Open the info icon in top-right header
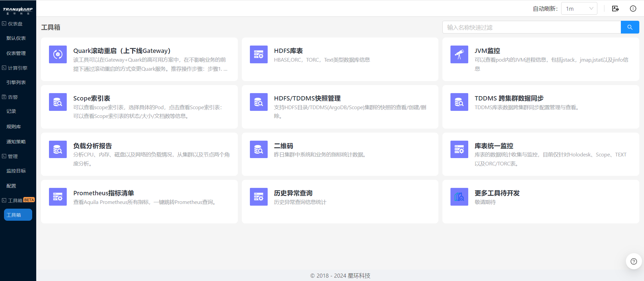This screenshot has height=281, width=644. click(633, 9)
